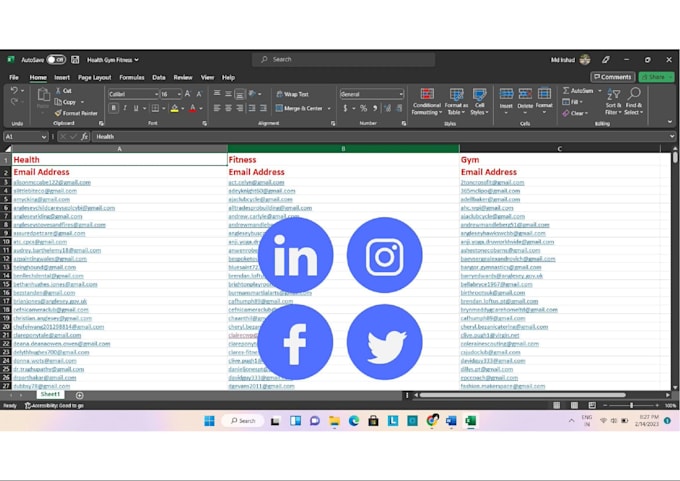This screenshot has height=481, width=680.
Task: Click the Decrease Indent icon
Action: pos(252,108)
